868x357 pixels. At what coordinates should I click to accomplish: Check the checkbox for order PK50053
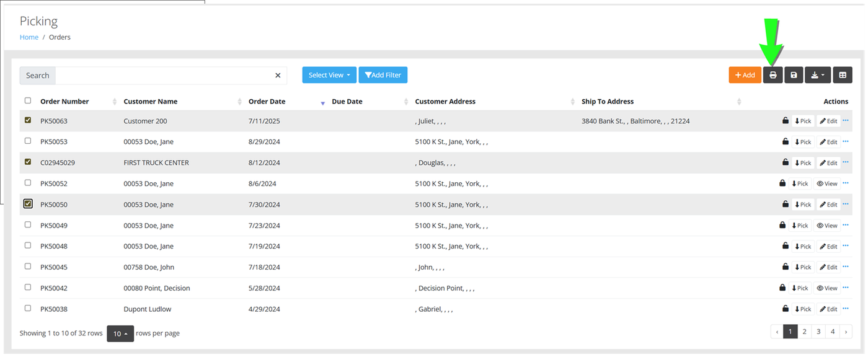[x=27, y=141]
